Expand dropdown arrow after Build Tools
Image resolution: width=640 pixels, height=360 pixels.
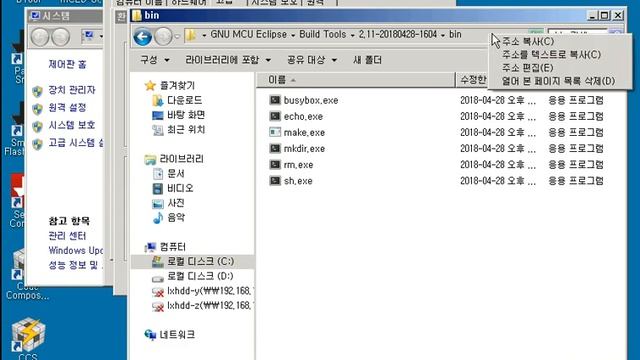coord(352,36)
